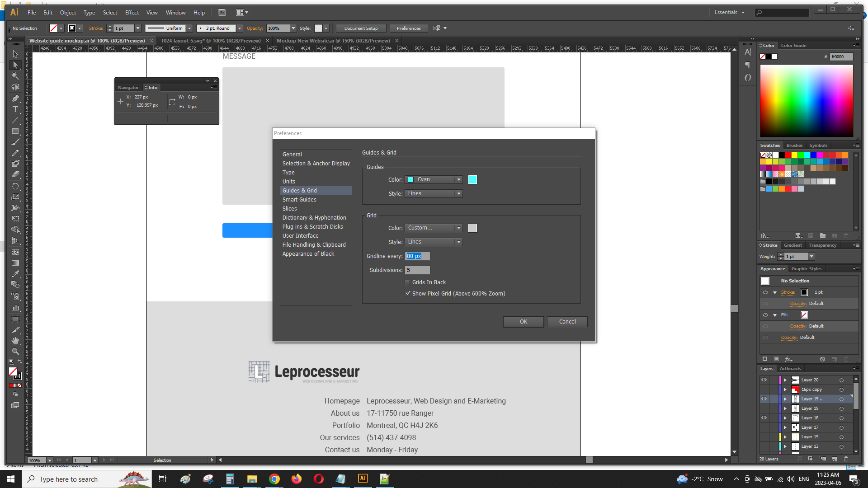Select the Rectangle tool
The image size is (868, 488).
[15, 131]
